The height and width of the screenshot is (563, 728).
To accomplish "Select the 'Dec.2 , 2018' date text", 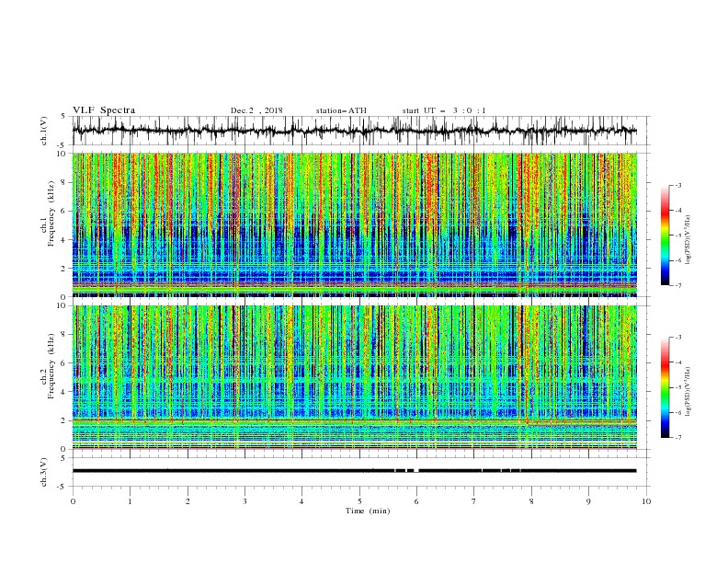I will (256, 110).
